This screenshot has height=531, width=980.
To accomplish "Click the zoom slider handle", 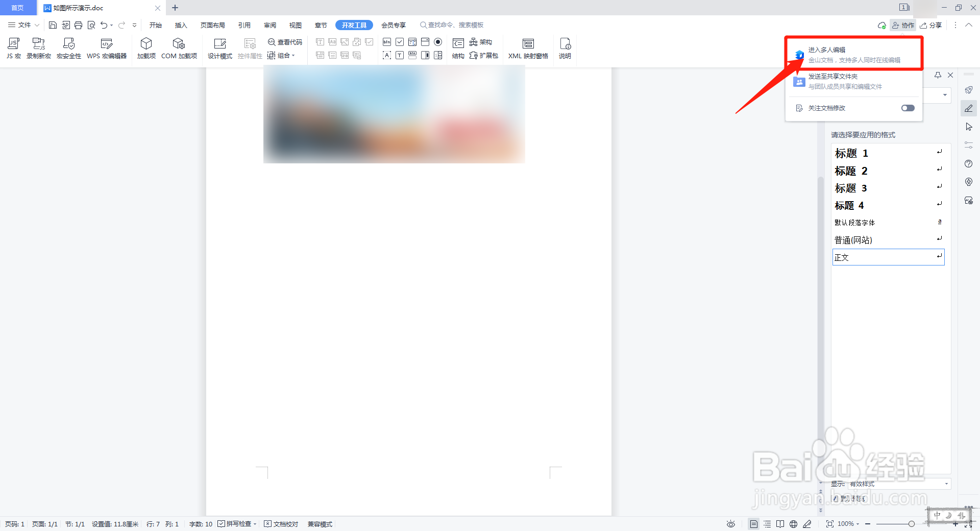I will [912, 524].
